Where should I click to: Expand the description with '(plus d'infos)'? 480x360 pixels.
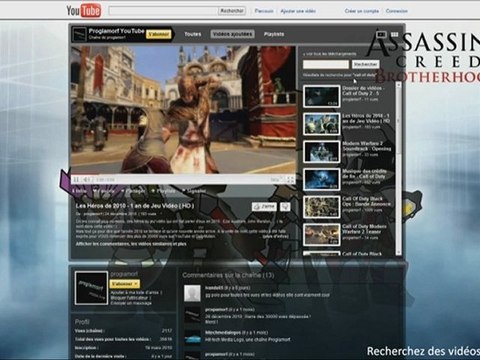tap(275, 236)
